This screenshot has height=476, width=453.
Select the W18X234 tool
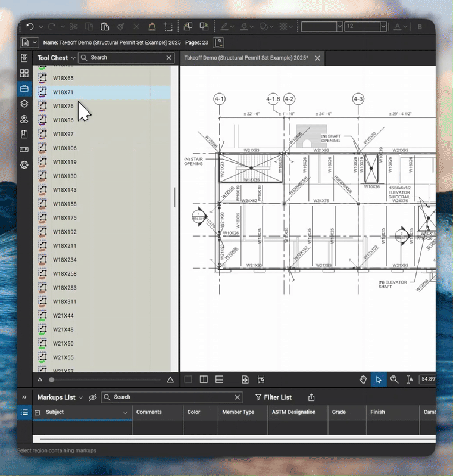point(103,260)
